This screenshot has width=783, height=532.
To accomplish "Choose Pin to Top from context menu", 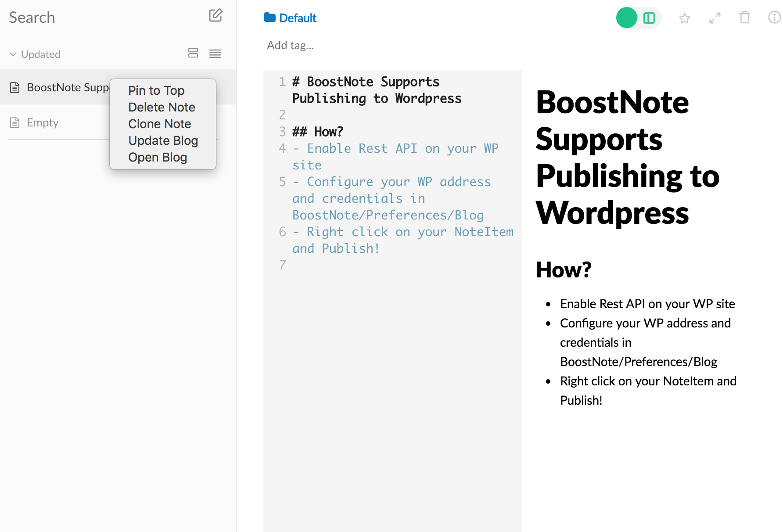I will point(156,90).
